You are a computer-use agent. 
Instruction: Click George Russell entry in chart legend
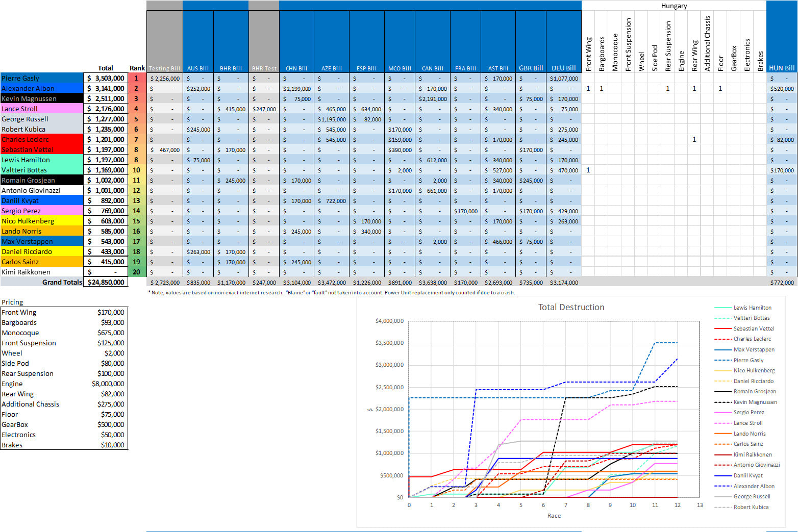tap(752, 496)
